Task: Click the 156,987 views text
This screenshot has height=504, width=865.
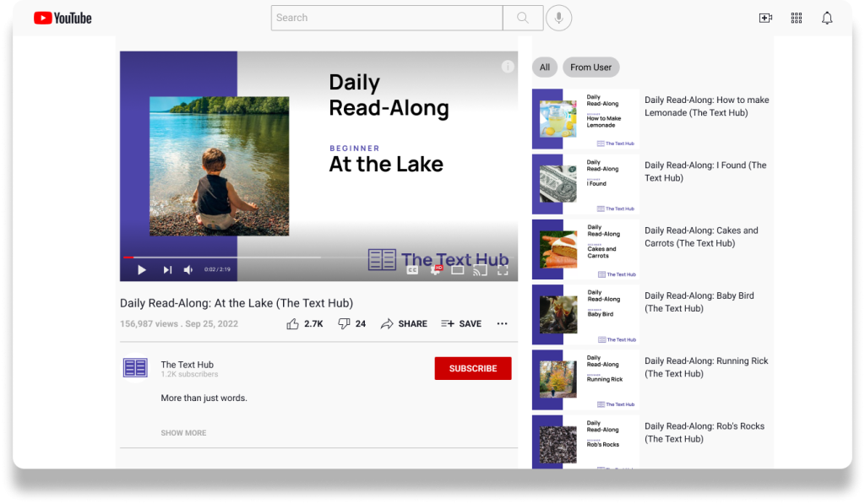Action: tap(149, 323)
